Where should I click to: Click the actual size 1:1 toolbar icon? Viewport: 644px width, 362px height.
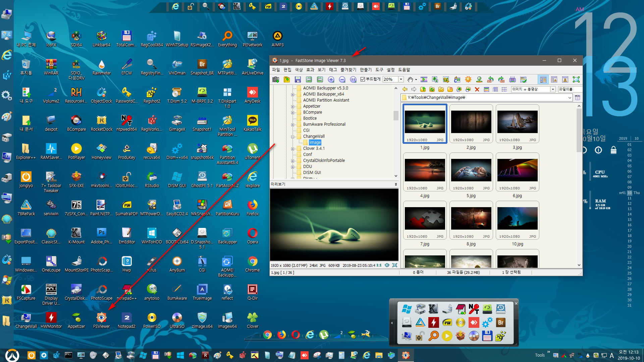(353, 79)
